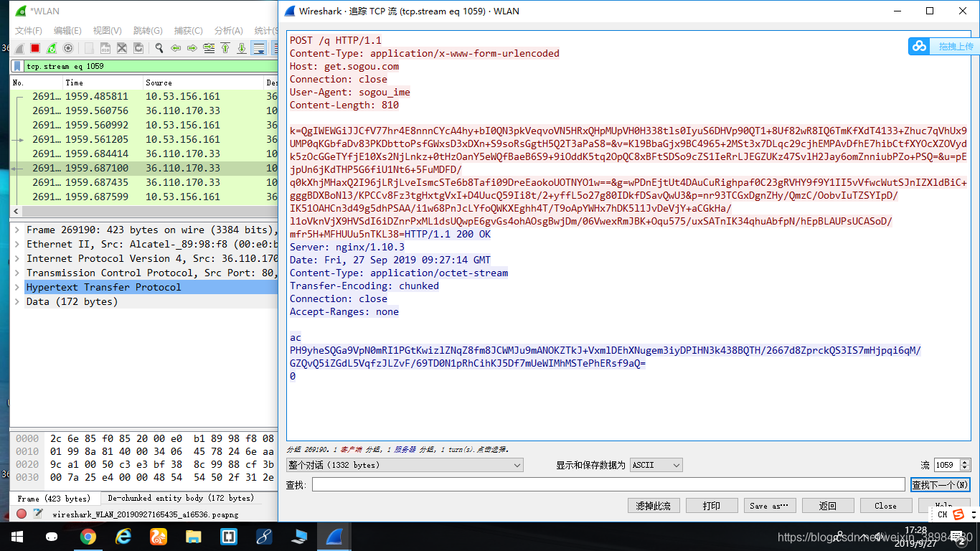Close the capture file via toolbar icon
980x551 pixels.
[122, 48]
